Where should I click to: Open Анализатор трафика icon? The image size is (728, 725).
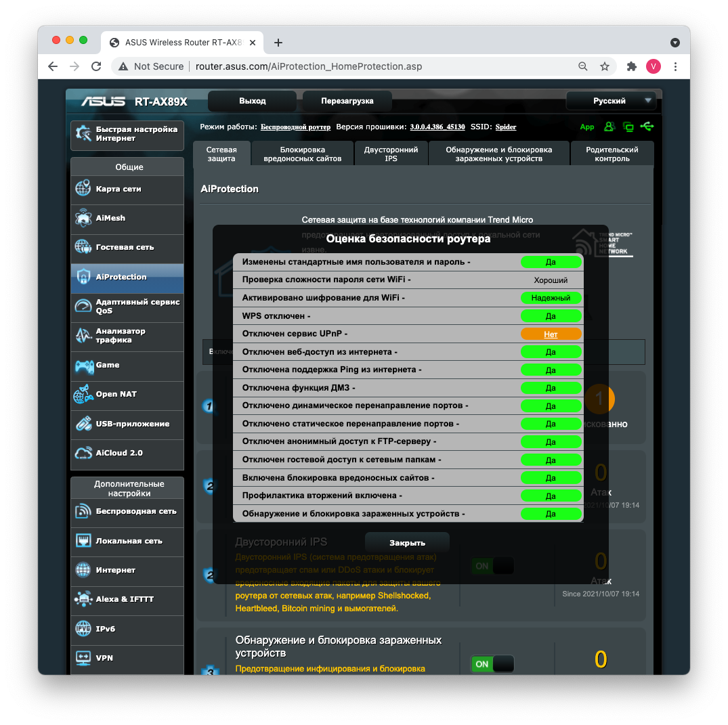click(83, 335)
